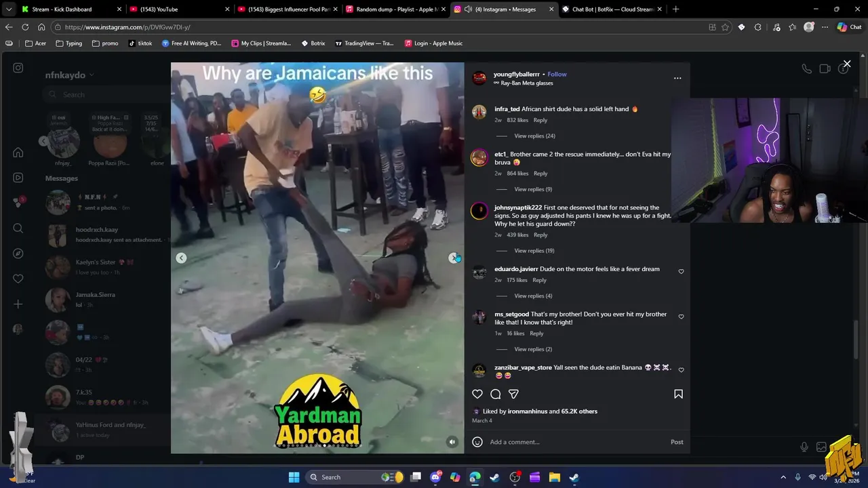868x488 pixels.
Task: Share the post with the paper plane icon
Action: pos(514,394)
